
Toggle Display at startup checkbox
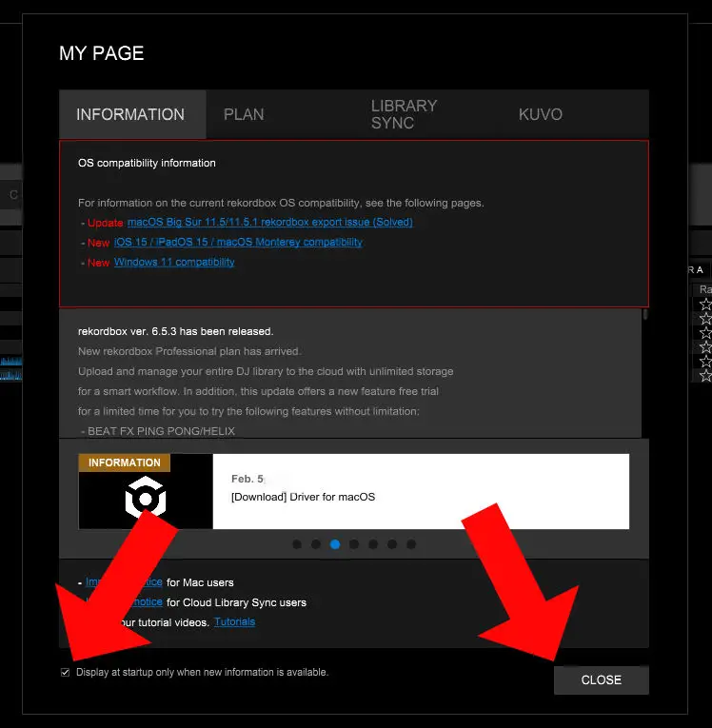coord(65,672)
